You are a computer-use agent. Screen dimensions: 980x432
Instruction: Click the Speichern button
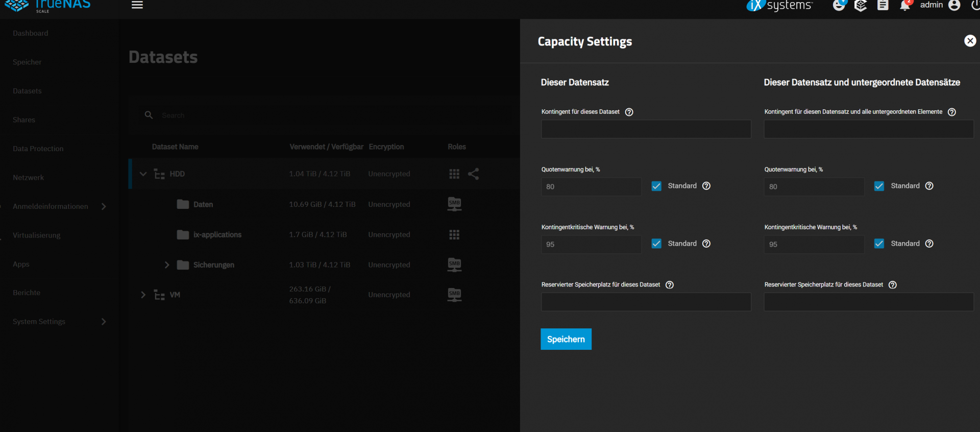pyautogui.click(x=566, y=339)
